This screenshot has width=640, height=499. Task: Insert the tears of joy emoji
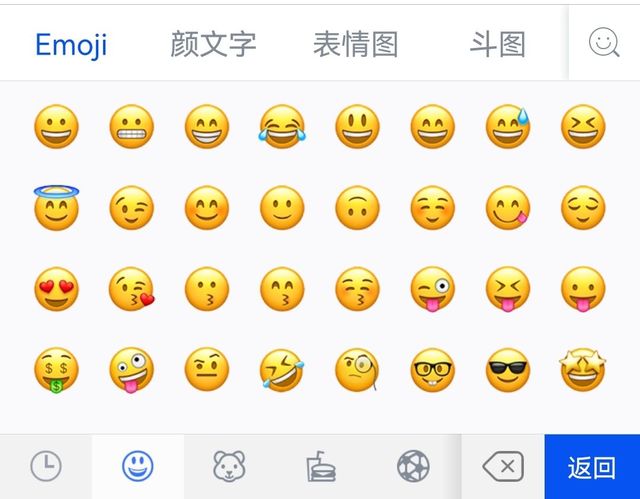(x=282, y=126)
